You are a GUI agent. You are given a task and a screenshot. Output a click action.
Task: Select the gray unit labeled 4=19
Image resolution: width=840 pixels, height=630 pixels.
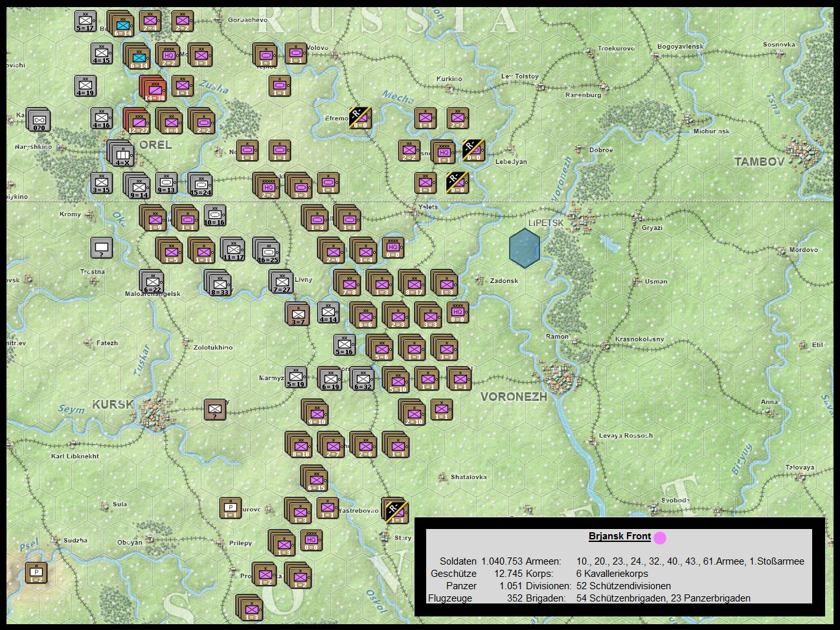coord(85,86)
